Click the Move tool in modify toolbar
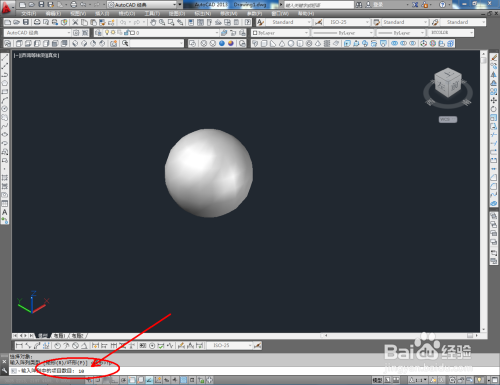This screenshot has width=500, height=385. pos(494,100)
